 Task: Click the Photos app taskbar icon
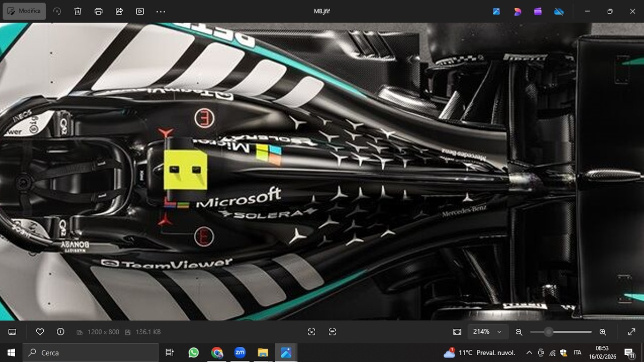coord(286,352)
